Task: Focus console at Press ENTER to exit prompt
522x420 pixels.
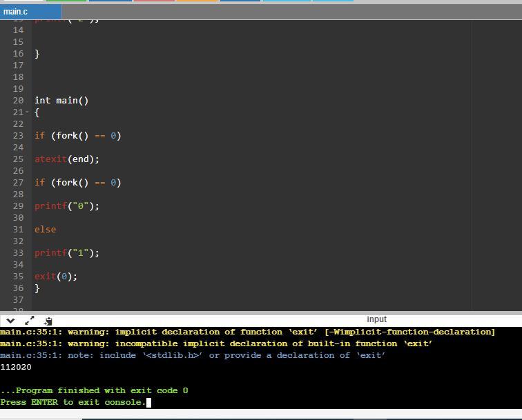Action: pyautogui.click(x=73, y=402)
